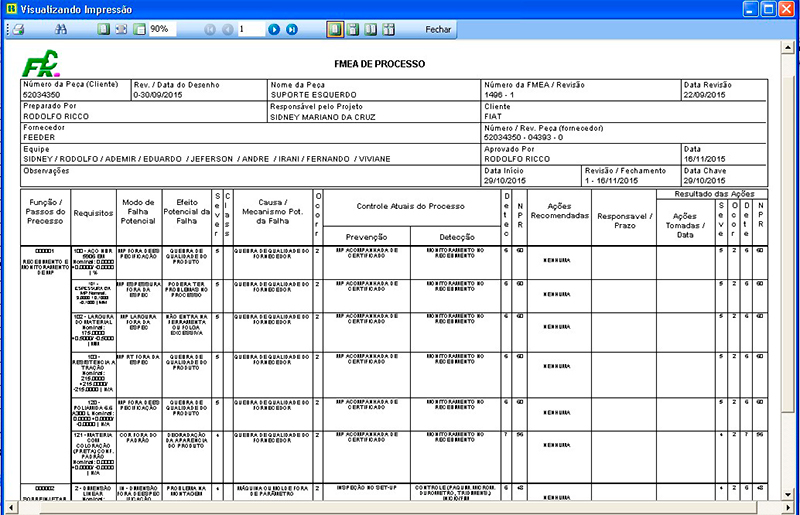Go to the first page
The width and height of the screenshot is (800, 515).
point(210,30)
